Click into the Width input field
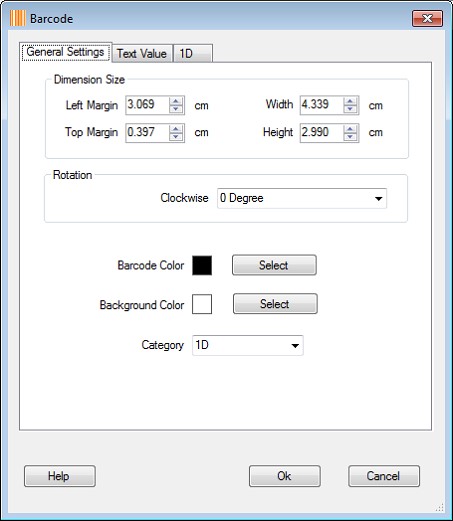 (322, 105)
